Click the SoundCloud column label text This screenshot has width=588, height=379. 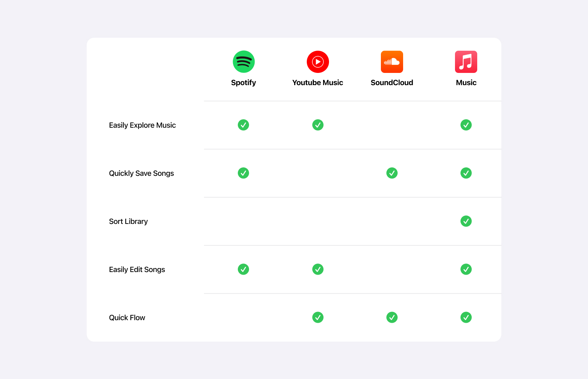392,83
